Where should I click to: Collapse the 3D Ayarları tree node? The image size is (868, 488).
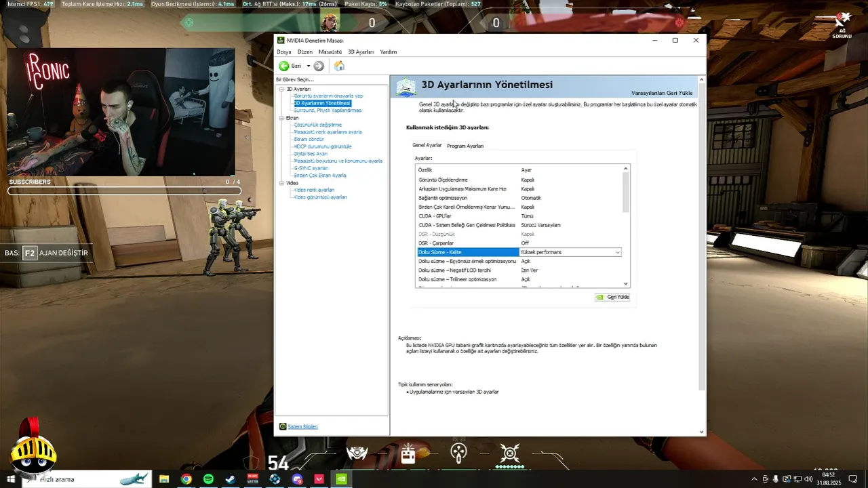(x=281, y=89)
